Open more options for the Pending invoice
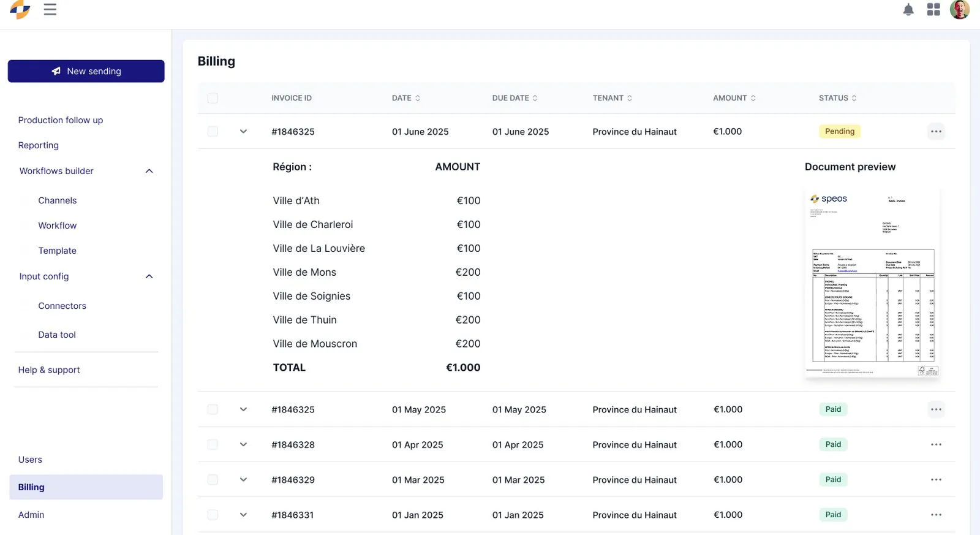Image resolution: width=980 pixels, height=535 pixels. (x=936, y=131)
